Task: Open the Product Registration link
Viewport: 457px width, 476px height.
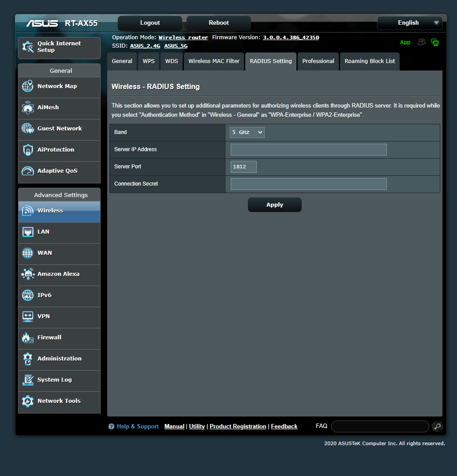Action: click(x=238, y=427)
